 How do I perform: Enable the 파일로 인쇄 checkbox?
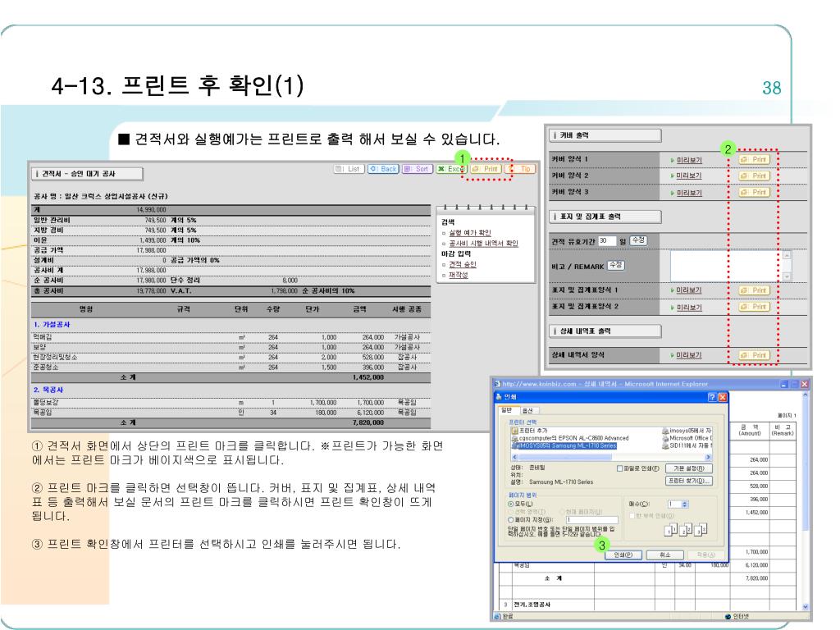point(620,468)
